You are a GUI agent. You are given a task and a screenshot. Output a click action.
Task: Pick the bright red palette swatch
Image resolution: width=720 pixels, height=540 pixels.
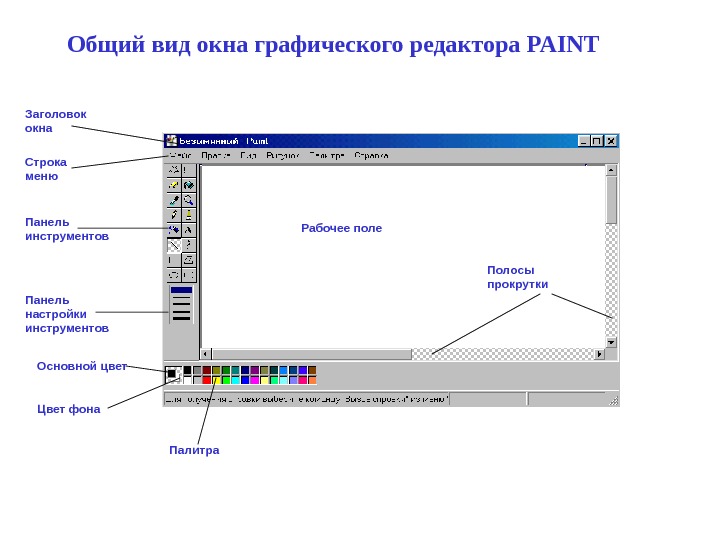tap(207, 380)
